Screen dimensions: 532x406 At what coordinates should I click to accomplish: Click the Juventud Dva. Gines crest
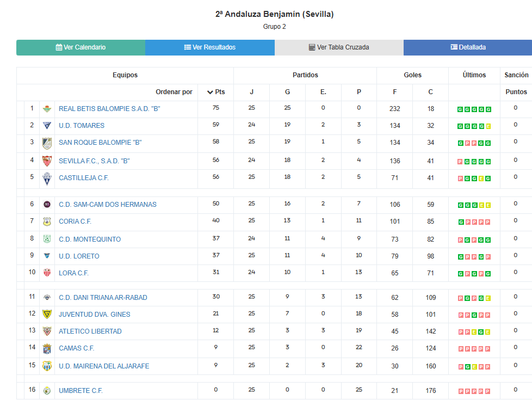47,315
